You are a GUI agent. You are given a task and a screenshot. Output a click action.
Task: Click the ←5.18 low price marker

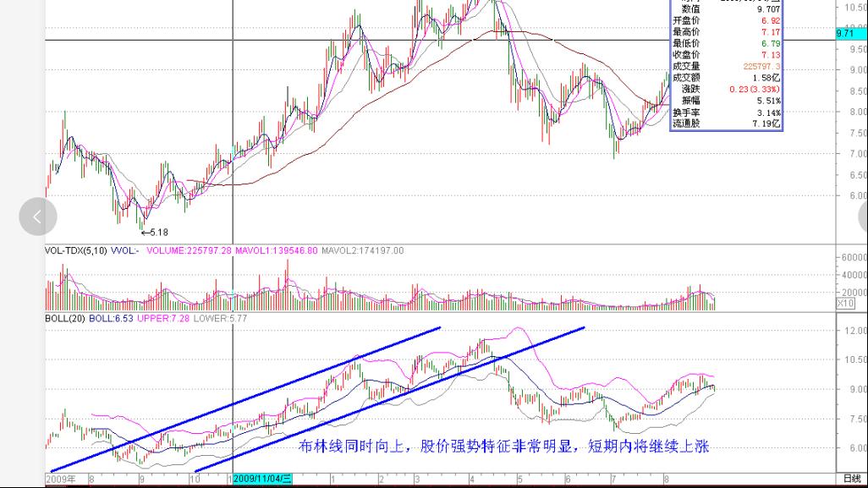coord(155,233)
